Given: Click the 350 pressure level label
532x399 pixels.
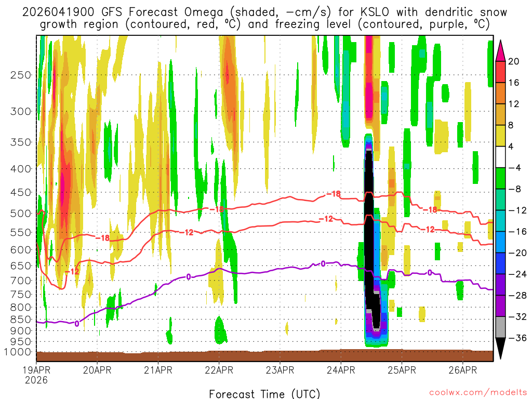Looking at the screenshot, I should coord(21,142).
